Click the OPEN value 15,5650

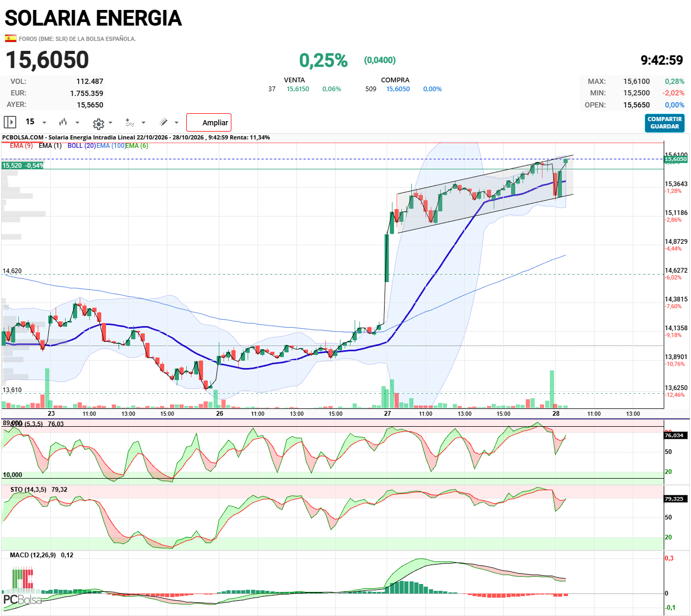point(636,105)
